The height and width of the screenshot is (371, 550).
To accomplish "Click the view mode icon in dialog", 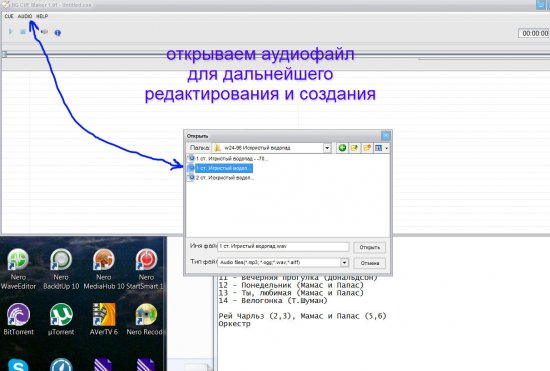I will tap(378, 148).
